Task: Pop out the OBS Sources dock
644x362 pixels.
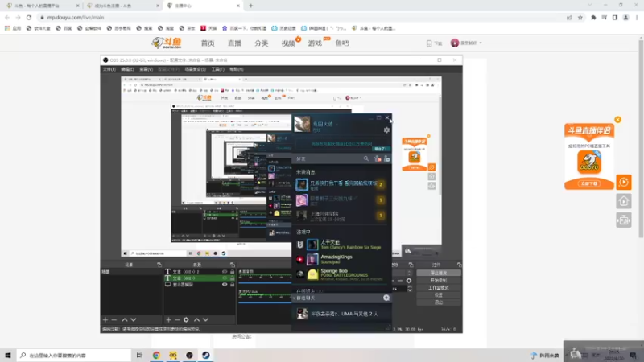Action: (x=233, y=265)
